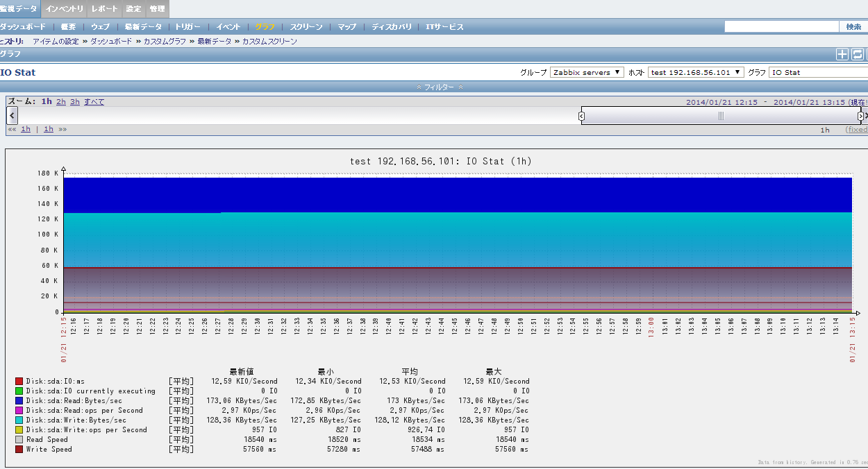This screenshot has height=469, width=868.
Task: Move back 1h using link after ««
Action: click(26, 129)
